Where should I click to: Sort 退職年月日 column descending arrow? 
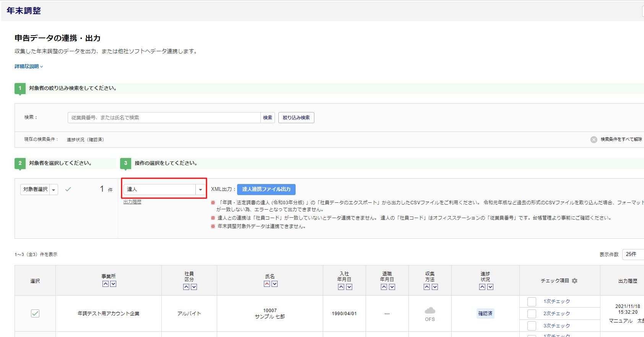pos(392,287)
